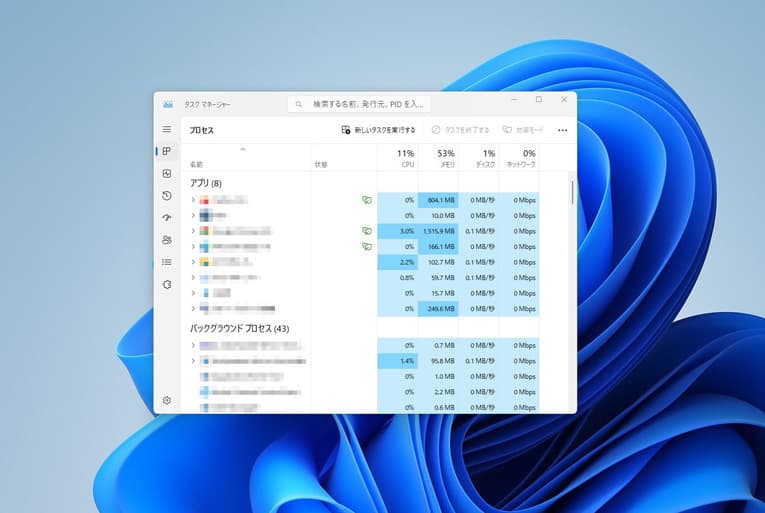This screenshot has width=765, height=513.
Task: Switch to the Users page icon
Action: 167,240
